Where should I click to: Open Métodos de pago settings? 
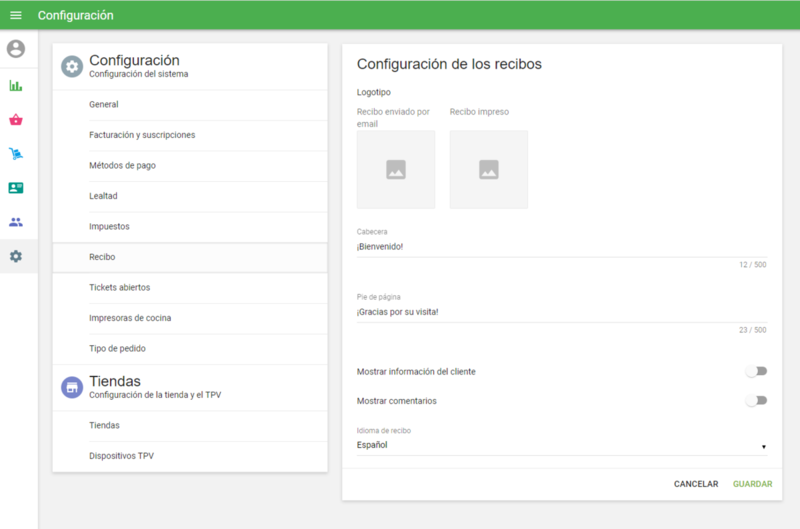click(x=122, y=165)
